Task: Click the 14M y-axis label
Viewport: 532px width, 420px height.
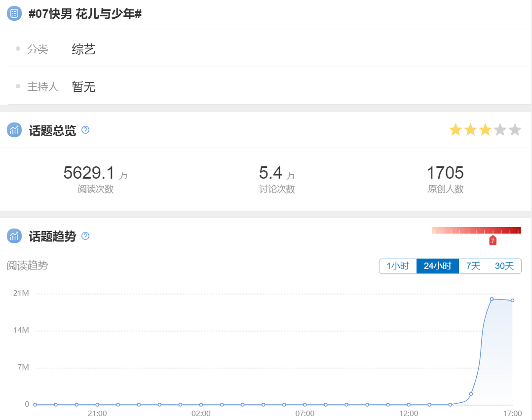Action: point(21,330)
